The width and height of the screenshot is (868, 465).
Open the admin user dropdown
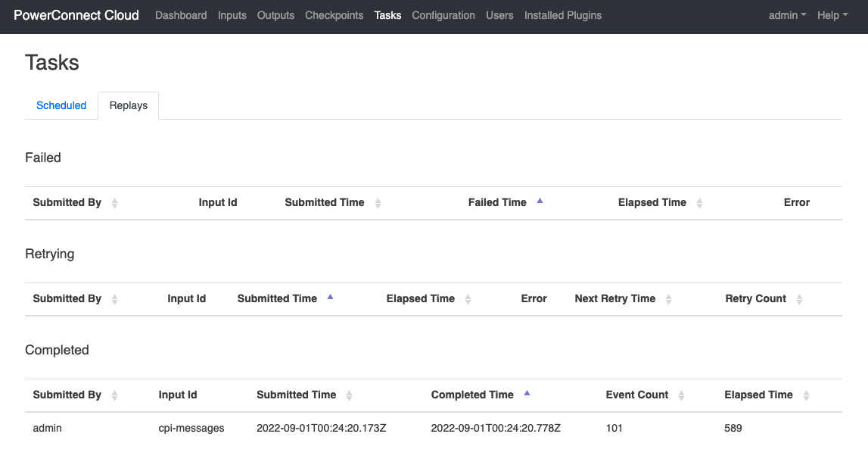click(787, 15)
